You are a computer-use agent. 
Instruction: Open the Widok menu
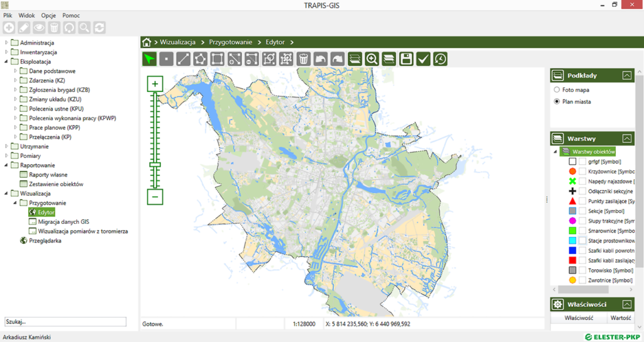tap(26, 15)
